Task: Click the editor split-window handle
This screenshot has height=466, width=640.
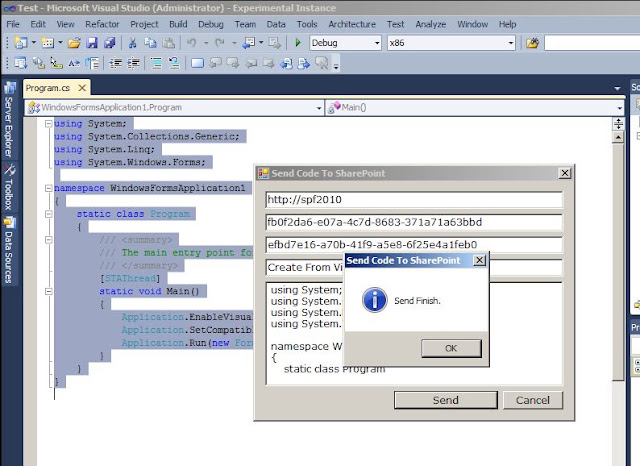Action: coord(618,124)
